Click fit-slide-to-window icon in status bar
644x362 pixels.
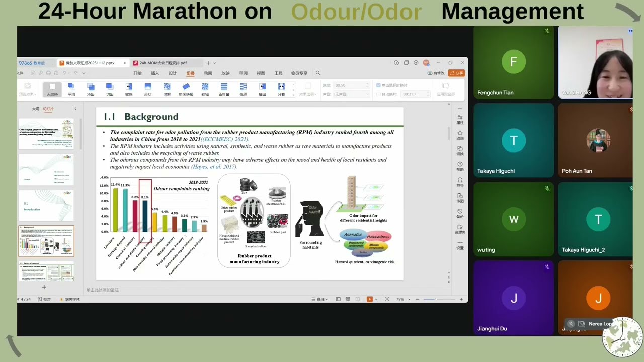(x=387, y=299)
